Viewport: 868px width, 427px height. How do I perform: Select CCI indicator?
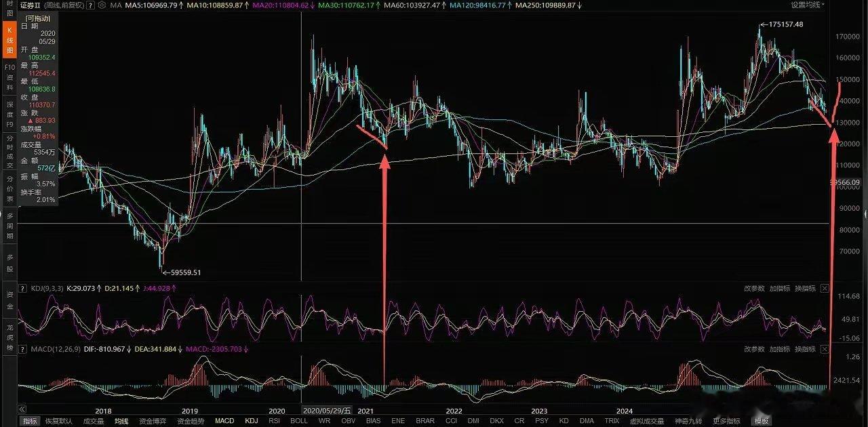(451, 421)
